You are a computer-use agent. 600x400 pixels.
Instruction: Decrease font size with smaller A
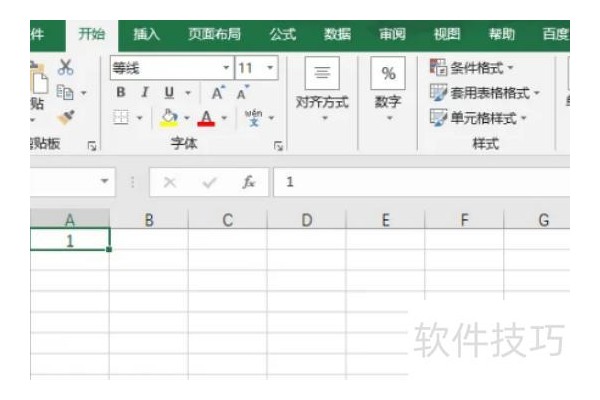tap(243, 92)
